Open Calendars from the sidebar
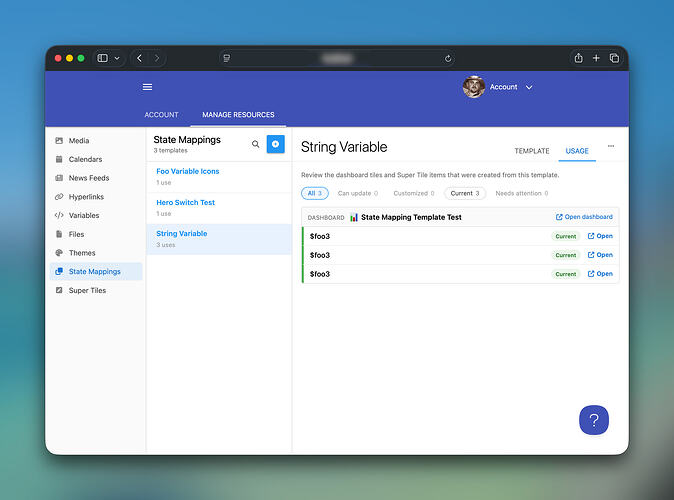The image size is (674, 500). (x=96, y=159)
